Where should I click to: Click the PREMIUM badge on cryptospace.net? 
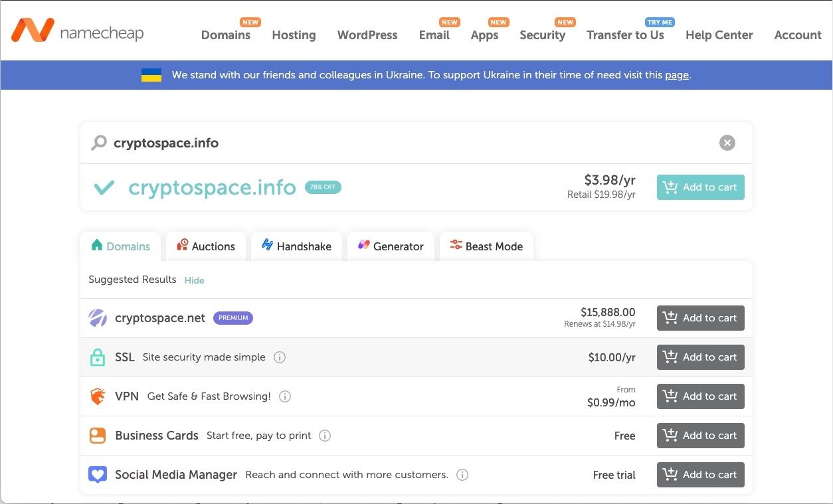pyautogui.click(x=232, y=317)
